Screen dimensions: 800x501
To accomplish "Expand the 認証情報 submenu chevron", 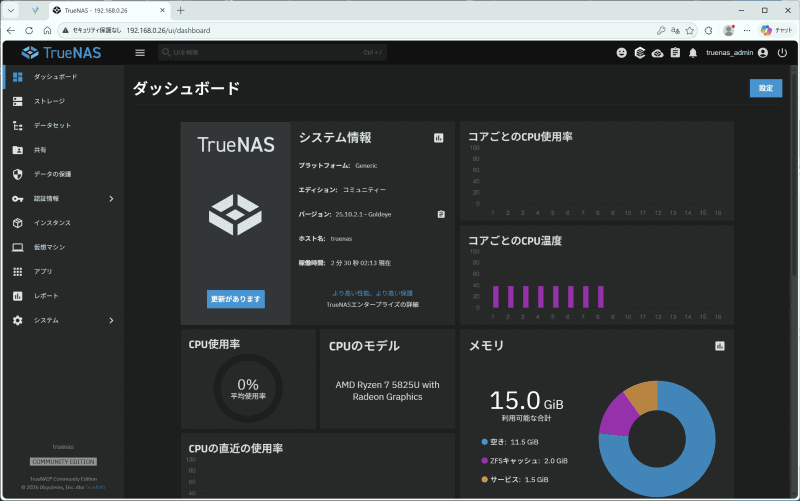I will point(111,199).
